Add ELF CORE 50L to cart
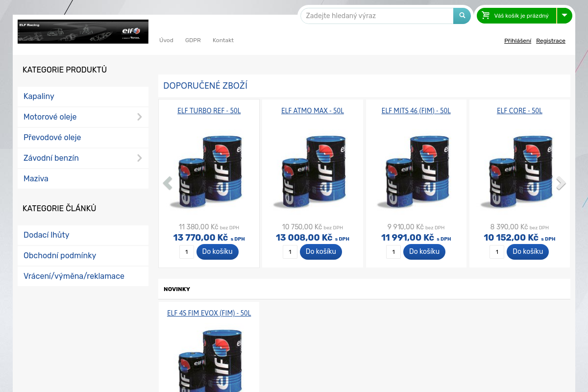The width and height of the screenshot is (588, 392). pos(528,252)
